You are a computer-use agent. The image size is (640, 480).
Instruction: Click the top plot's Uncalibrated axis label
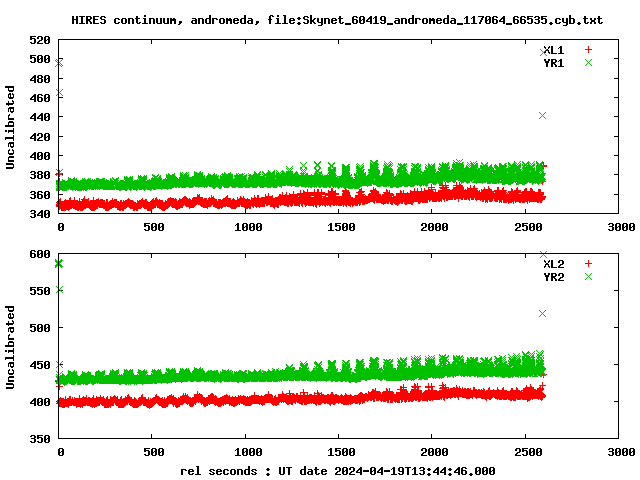[x=10, y=127]
